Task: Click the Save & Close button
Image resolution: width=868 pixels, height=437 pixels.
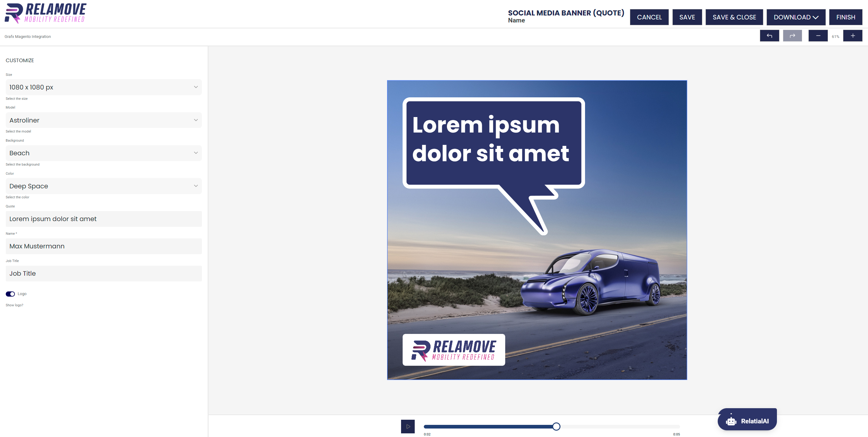Action: (734, 17)
